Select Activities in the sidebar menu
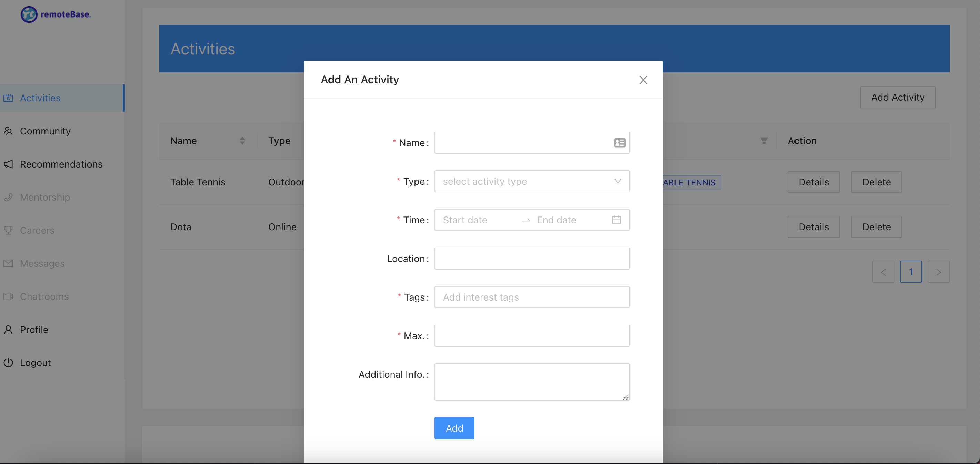This screenshot has width=980, height=464. pos(40,98)
